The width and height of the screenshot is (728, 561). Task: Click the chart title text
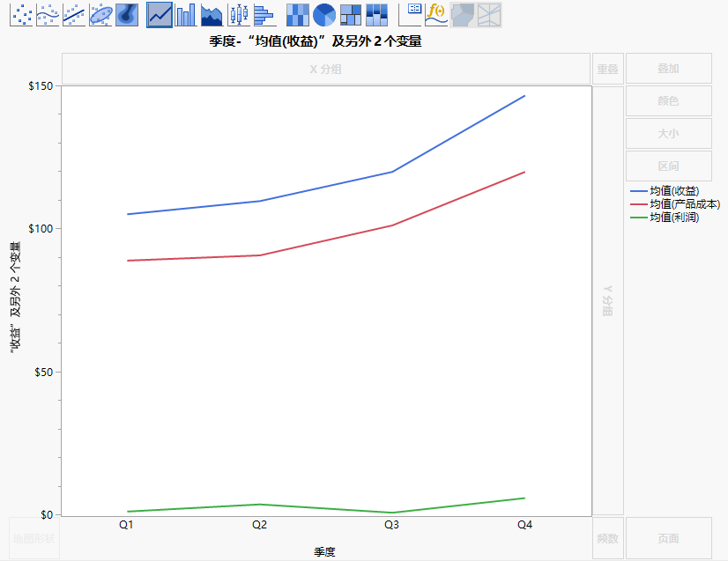pyautogui.click(x=316, y=41)
